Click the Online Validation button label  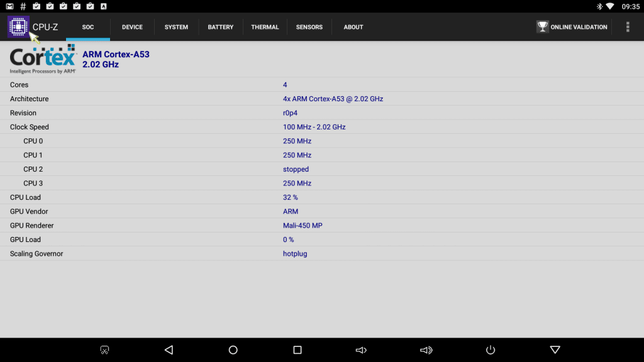tap(579, 27)
